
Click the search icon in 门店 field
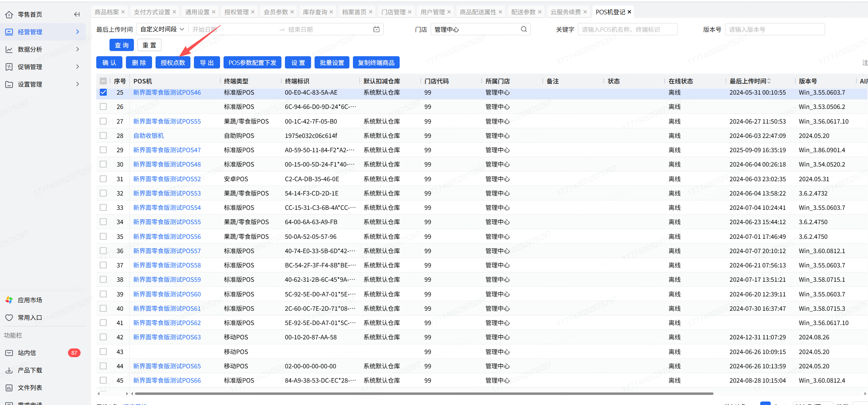point(524,29)
